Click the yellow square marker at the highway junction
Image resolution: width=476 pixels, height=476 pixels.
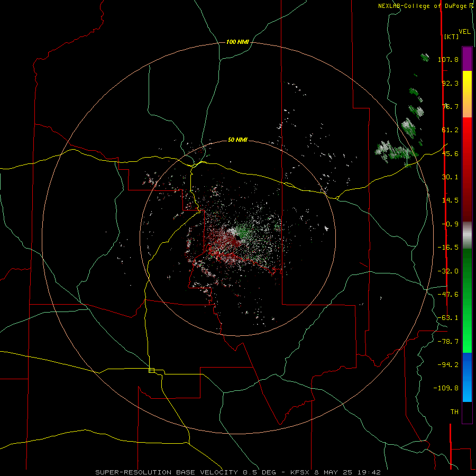pyautogui.click(x=151, y=370)
